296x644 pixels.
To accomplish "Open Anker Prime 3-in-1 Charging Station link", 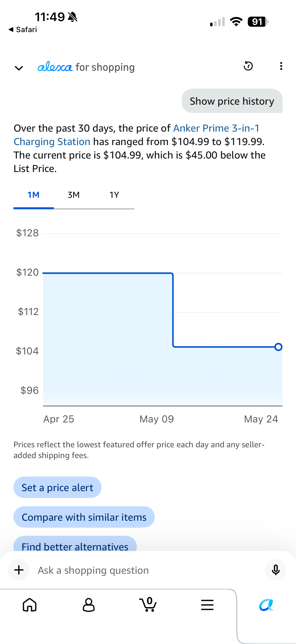I will point(136,135).
